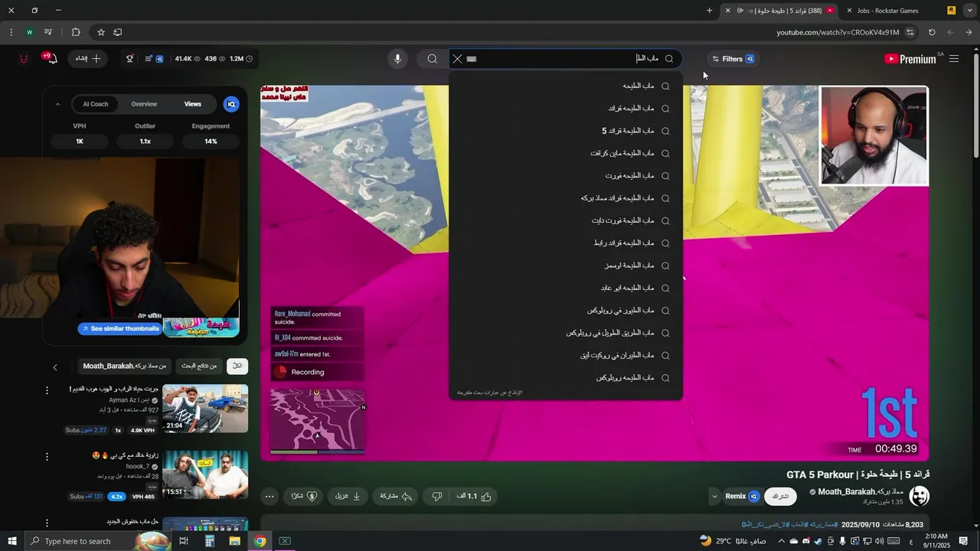The width and height of the screenshot is (980, 551).
Task: Open File Explorer from the taskbar
Action: point(234,541)
